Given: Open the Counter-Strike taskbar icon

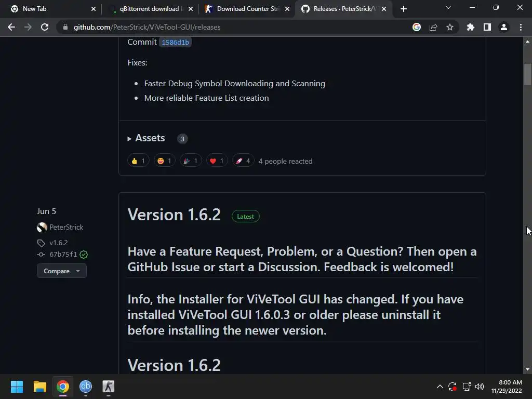Looking at the screenshot, I should click(109, 387).
